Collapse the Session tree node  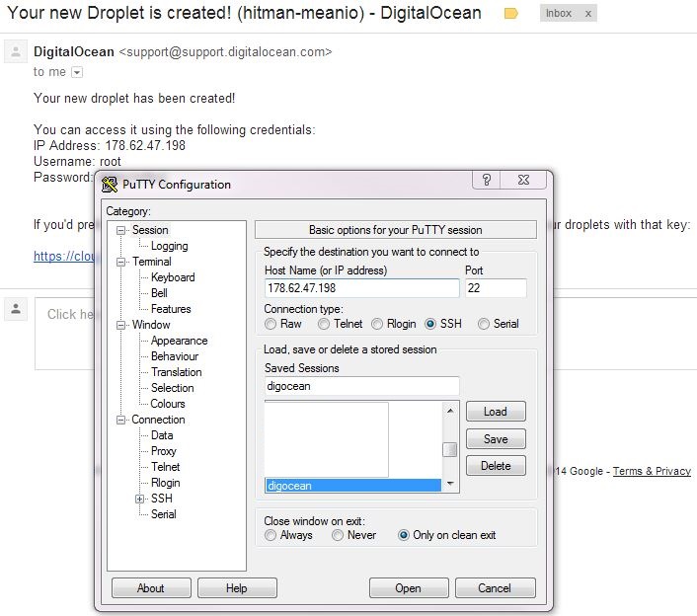coord(120,230)
